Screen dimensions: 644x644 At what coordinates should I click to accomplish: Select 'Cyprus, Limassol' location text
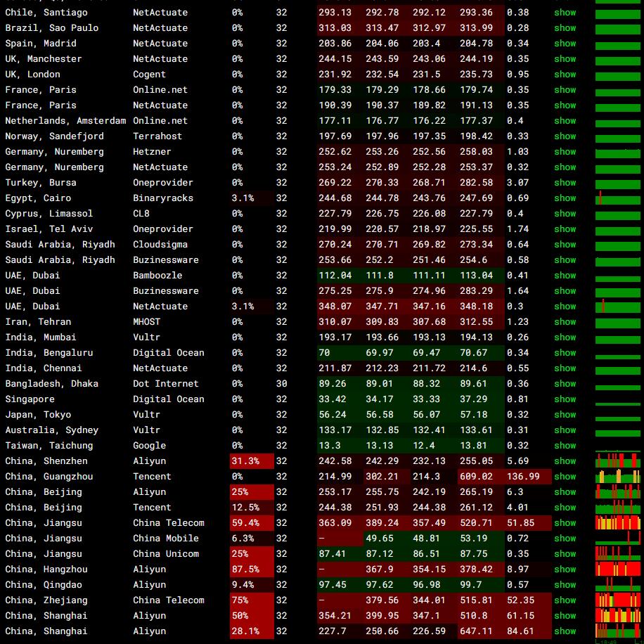pos(49,214)
